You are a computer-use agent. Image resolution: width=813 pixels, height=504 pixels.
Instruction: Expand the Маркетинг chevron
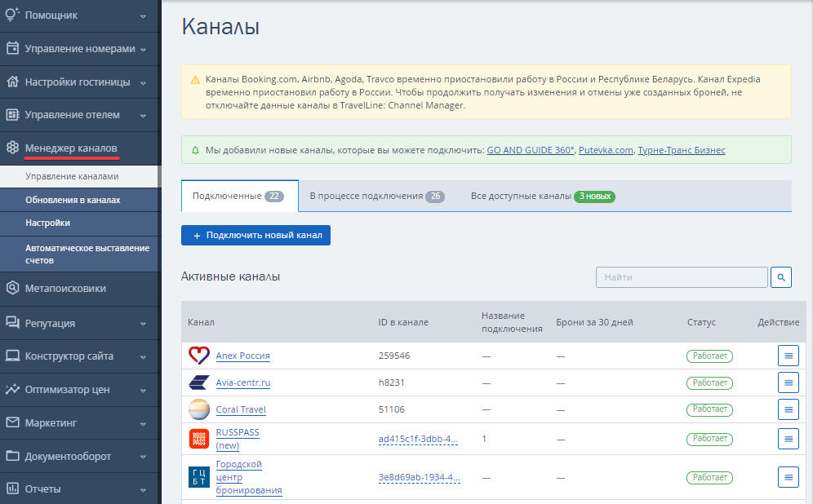[143, 424]
